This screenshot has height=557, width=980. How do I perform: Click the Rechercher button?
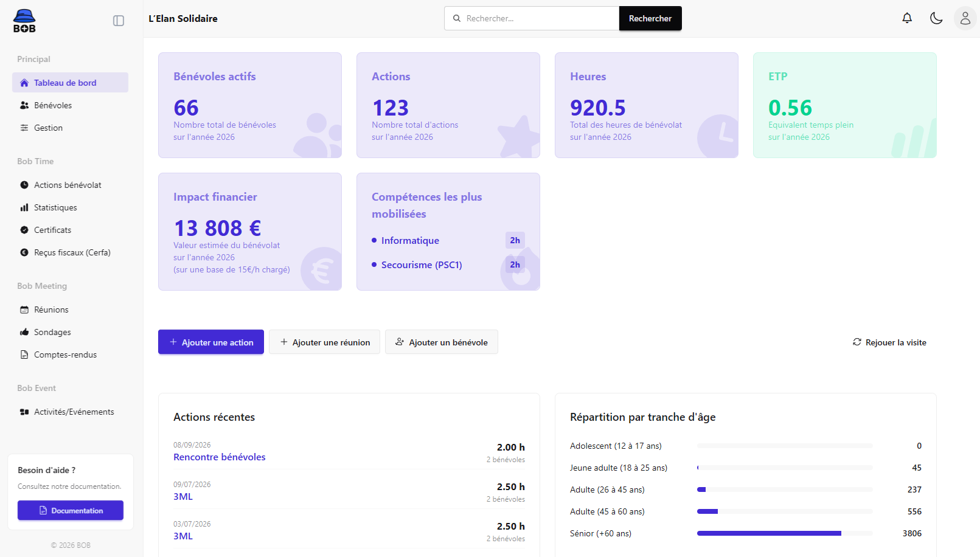click(x=650, y=18)
